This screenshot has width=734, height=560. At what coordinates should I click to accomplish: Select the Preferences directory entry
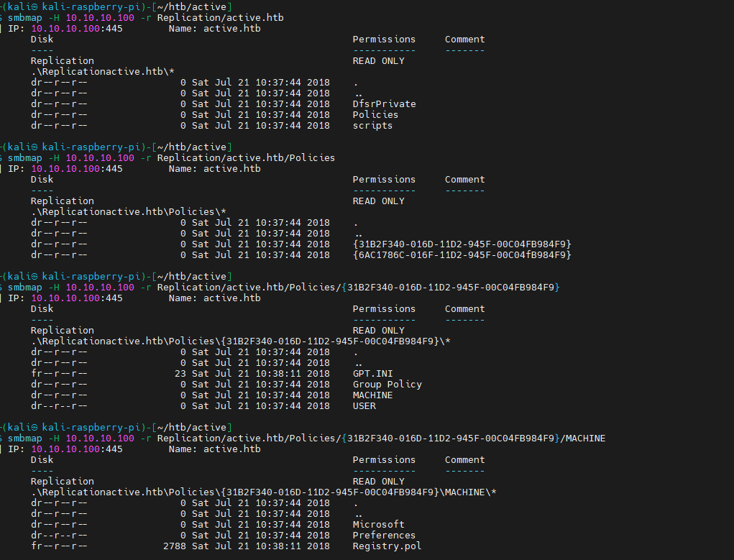tap(384, 535)
